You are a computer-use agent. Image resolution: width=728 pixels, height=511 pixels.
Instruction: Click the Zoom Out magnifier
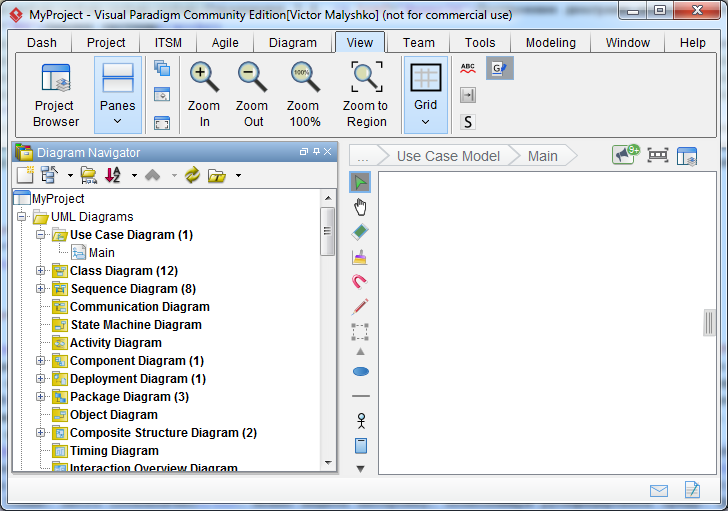coord(252,95)
